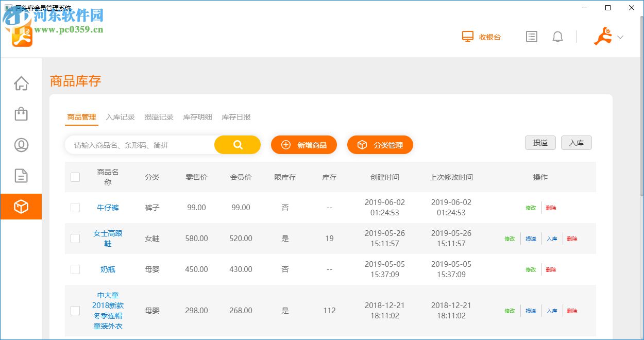View notifications via the bell icon
Image resolution: width=644 pixels, height=340 pixels.
557,37
